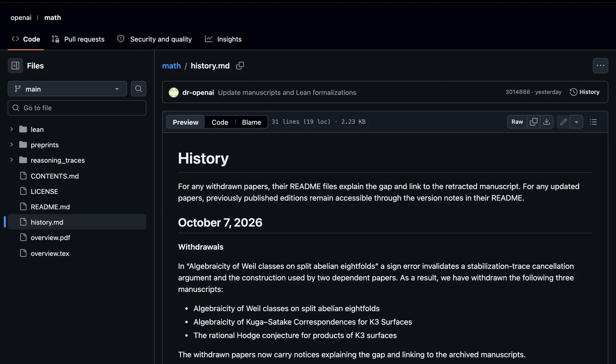The height and width of the screenshot is (364, 616).
Task: Click the preprints folder icon
Action: 23,145
